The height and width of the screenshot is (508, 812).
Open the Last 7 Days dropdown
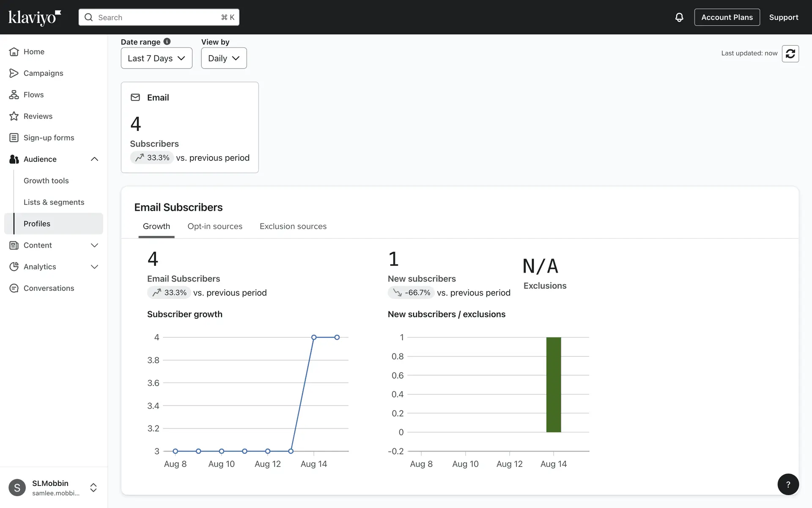[156, 58]
